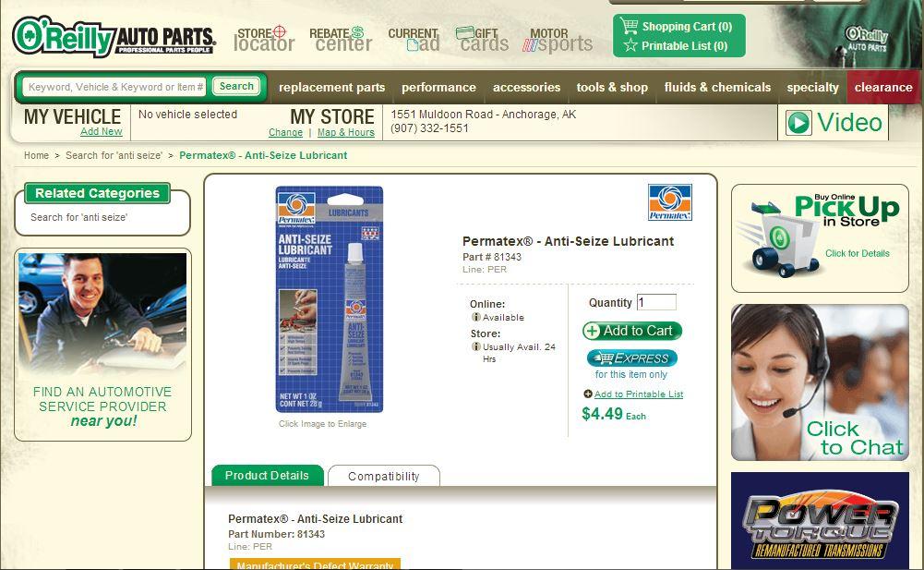Screen dimensions: 924x570
Task: Click the Add New vehicle link
Action: click(x=102, y=131)
